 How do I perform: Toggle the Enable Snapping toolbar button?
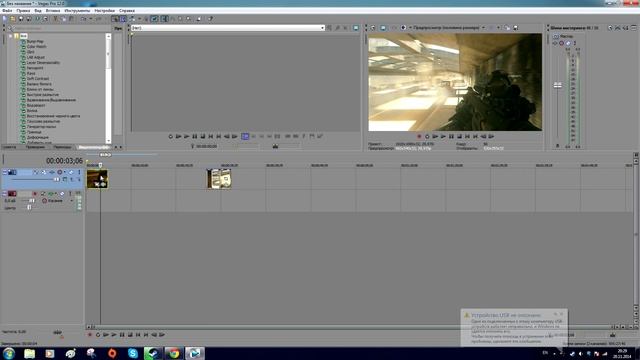point(115,19)
